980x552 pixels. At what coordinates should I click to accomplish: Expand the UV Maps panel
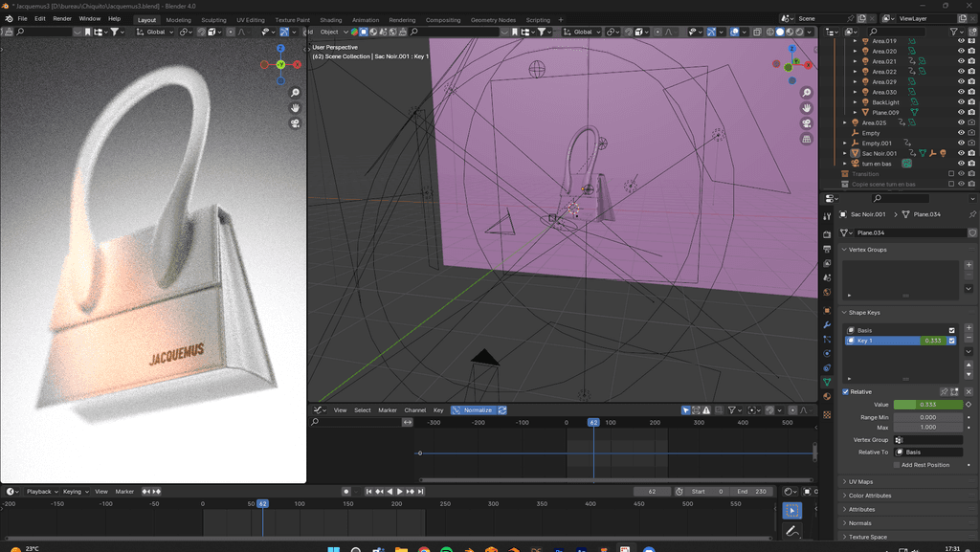click(x=860, y=482)
